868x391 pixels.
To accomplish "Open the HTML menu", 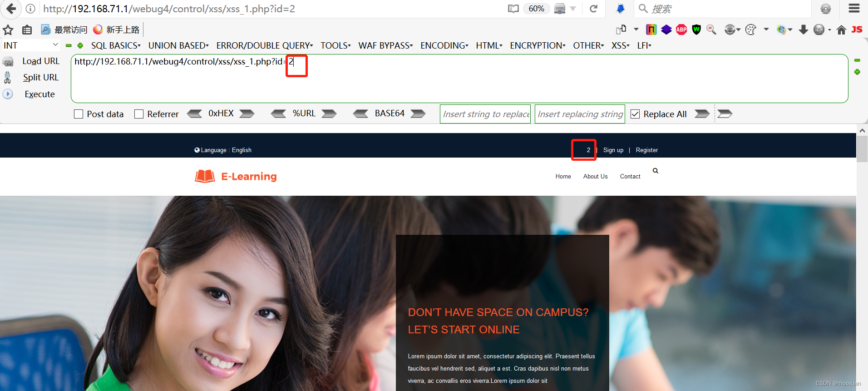I will (x=489, y=45).
